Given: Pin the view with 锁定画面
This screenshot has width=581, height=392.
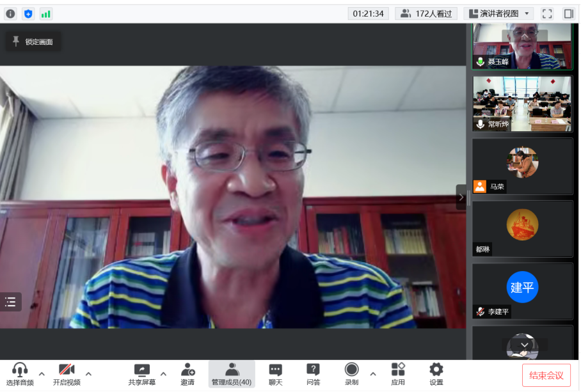Looking at the screenshot, I should click(x=33, y=42).
